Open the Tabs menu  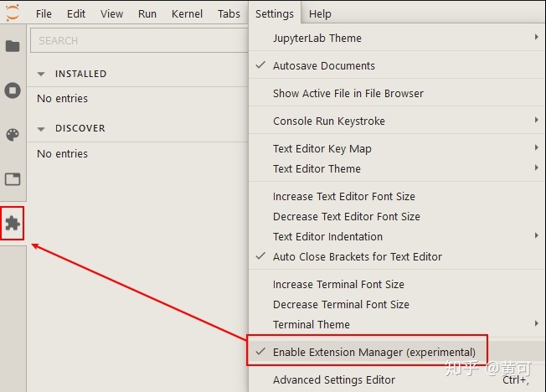click(x=229, y=13)
